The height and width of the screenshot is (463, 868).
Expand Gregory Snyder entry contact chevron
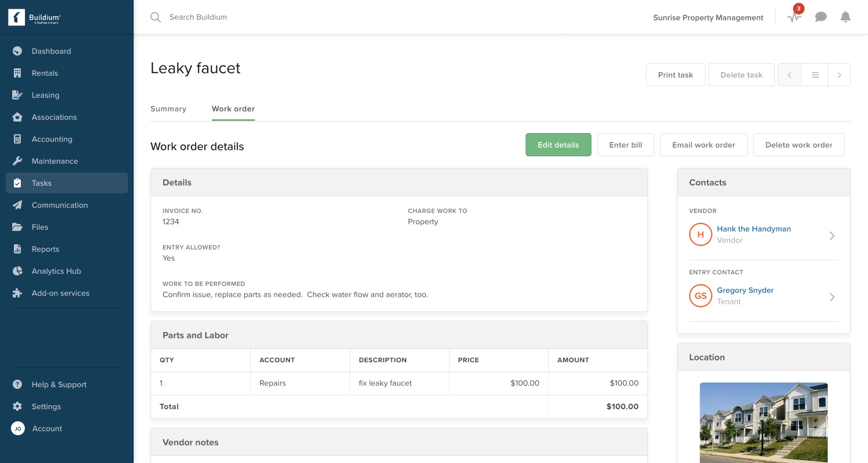click(832, 297)
